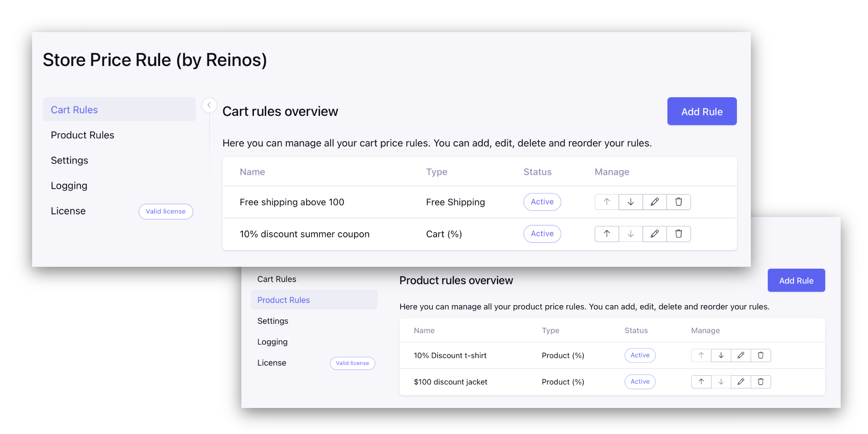Click the Valid license badge in top sidebar

pyautogui.click(x=165, y=211)
